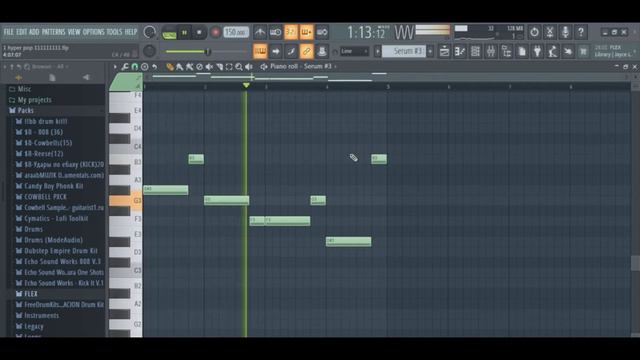Screen dimensions: 640x360
Task: Toggle the overdub button
Action: [307, 32]
